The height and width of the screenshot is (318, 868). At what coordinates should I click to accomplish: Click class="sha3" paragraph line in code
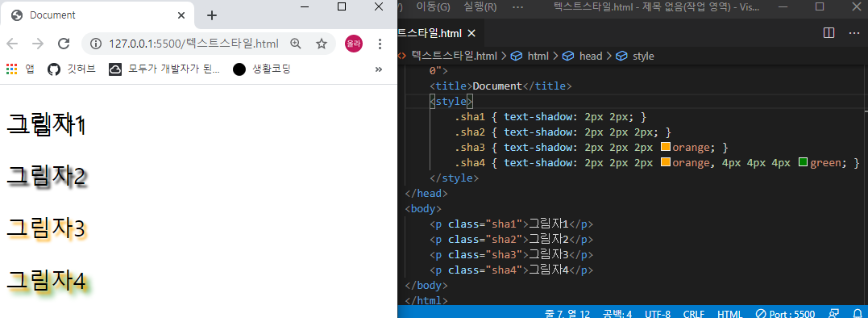pyautogui.click(x=512, y=255)
